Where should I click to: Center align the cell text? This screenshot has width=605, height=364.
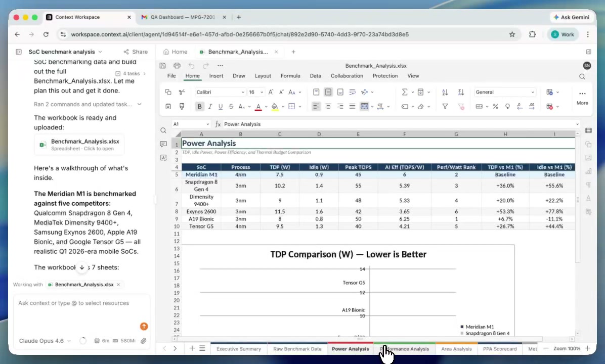[x=328, y=107]
